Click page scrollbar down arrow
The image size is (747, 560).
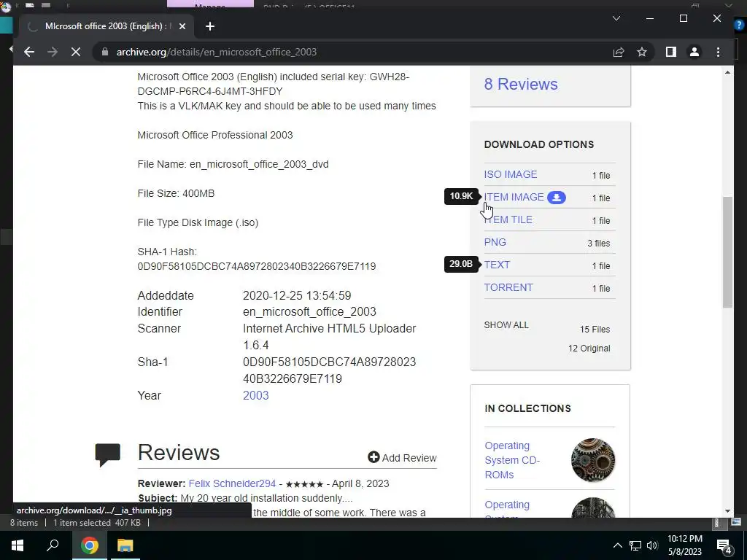coord(727,511)
